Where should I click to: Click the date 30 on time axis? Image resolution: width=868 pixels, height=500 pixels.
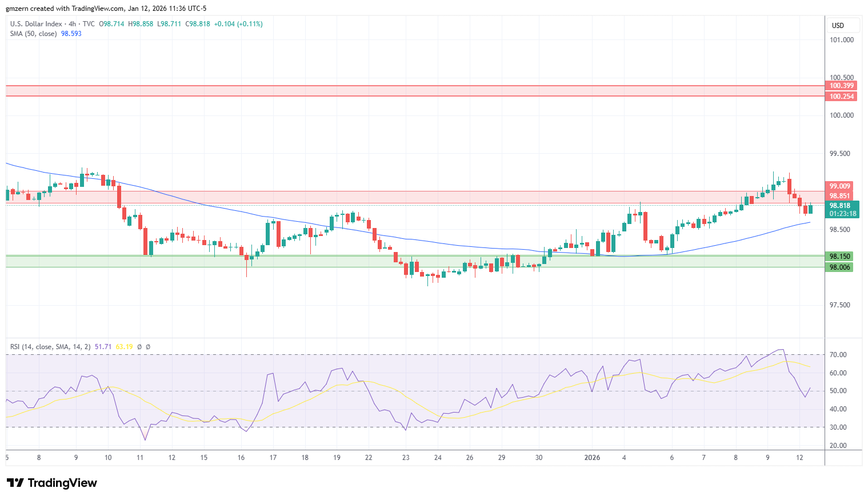(x=539, y=458)
